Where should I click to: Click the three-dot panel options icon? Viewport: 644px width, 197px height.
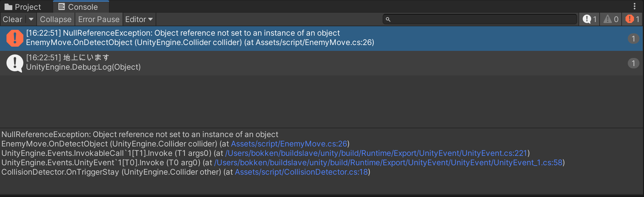coord(635,6)
